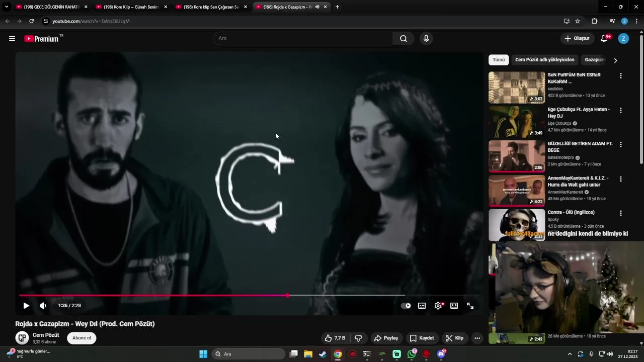Toggle subtitles captions button in player
The image size is (644, 362).
tap(422, 306)
